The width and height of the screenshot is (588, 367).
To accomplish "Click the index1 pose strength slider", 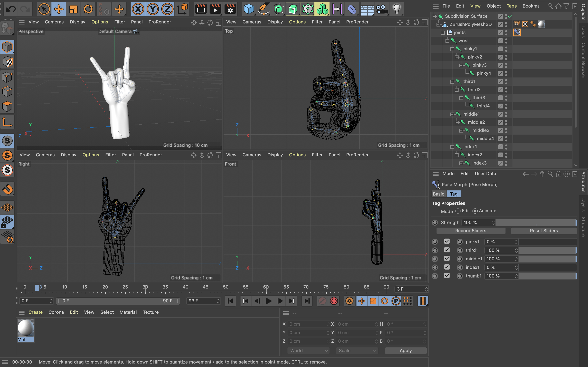I will tap(547, 267).
